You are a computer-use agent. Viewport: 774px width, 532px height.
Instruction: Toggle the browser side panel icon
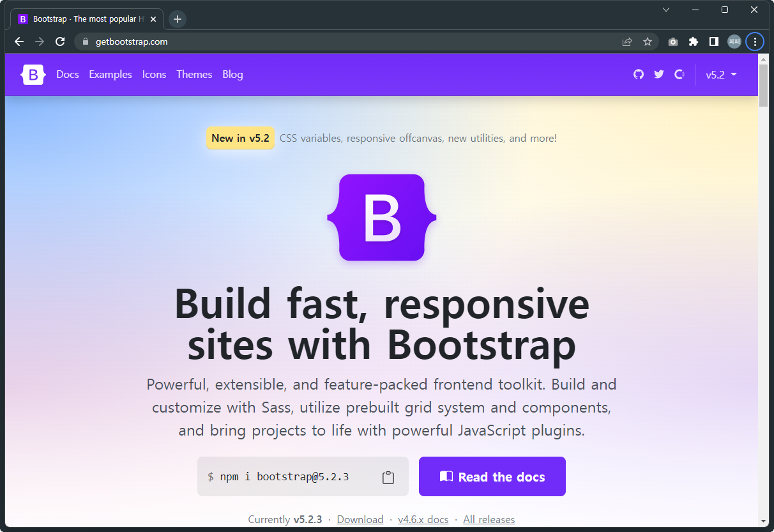point(714,42)
